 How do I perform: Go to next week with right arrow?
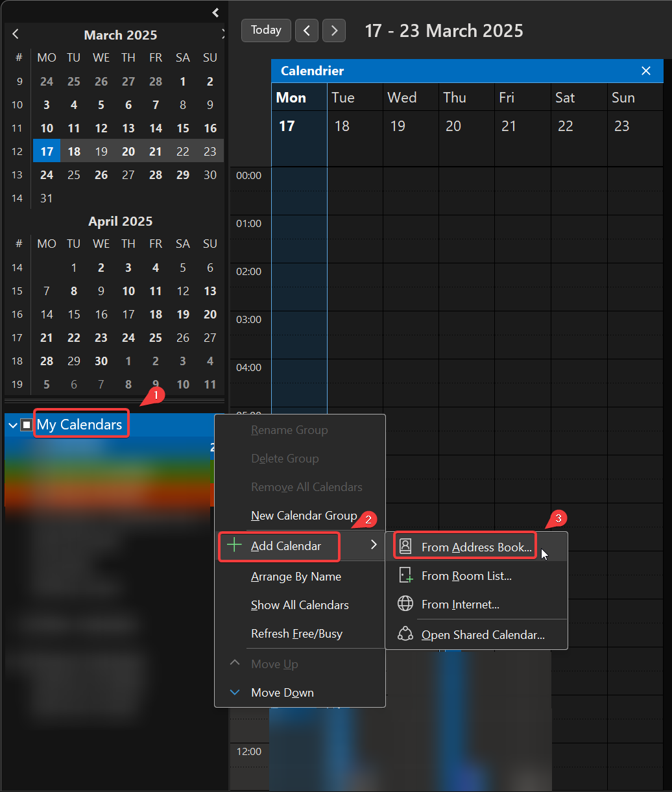[333, 30]
